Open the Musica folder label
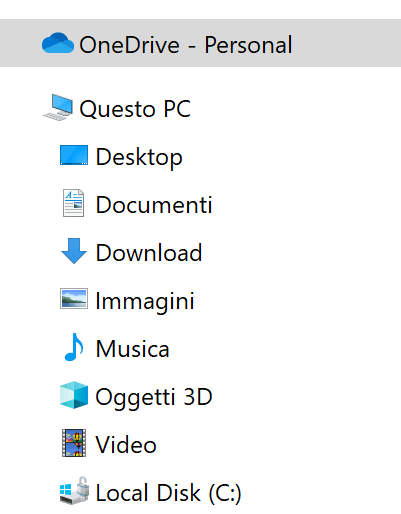The height and width of the screenshot is (514, 401). tap(133, 349)
